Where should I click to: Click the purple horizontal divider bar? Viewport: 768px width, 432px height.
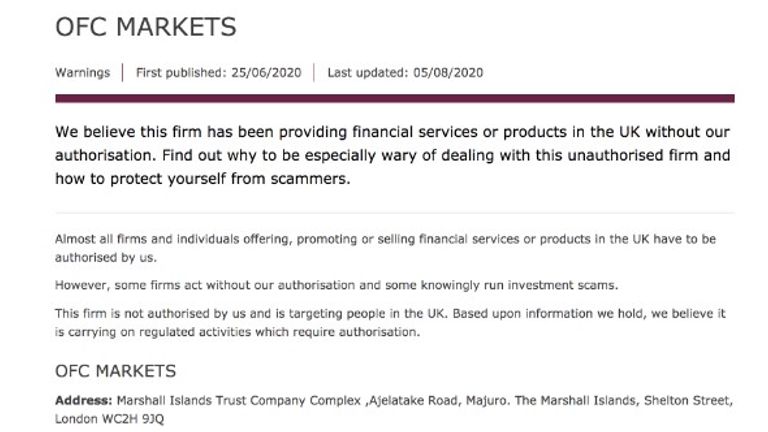pos(395,98)
